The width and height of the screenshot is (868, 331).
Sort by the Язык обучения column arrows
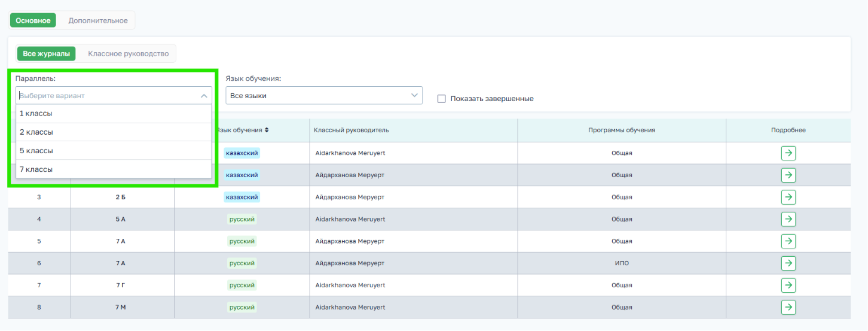pos(267,130)
